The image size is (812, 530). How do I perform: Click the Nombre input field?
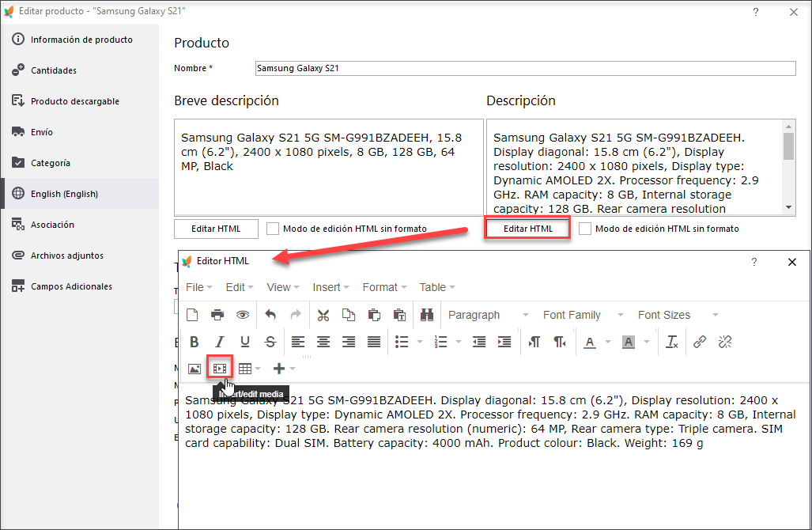pyautogui.click(x=525, y=68)
